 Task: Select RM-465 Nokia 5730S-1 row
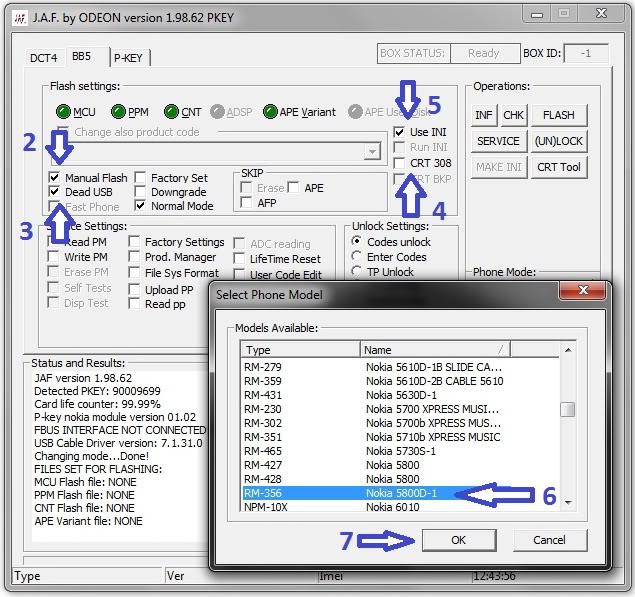(x=400, y=451)
